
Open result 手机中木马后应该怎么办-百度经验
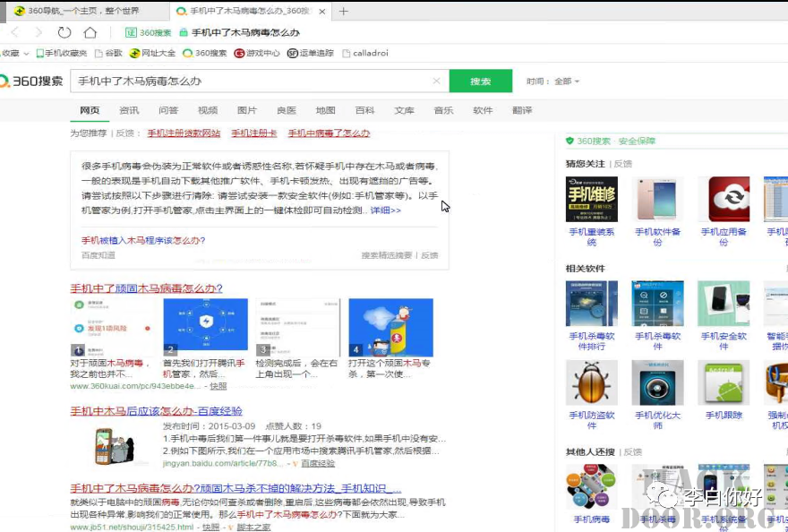click(157, 411)
